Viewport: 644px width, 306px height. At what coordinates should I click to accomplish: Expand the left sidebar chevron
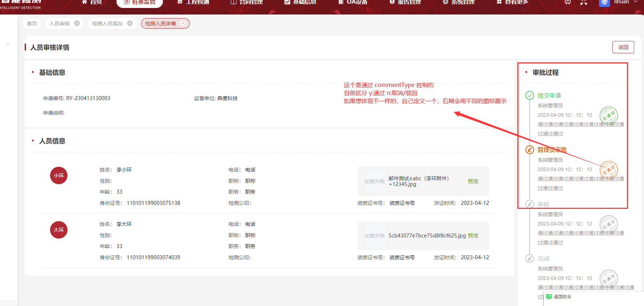point(8,45)
